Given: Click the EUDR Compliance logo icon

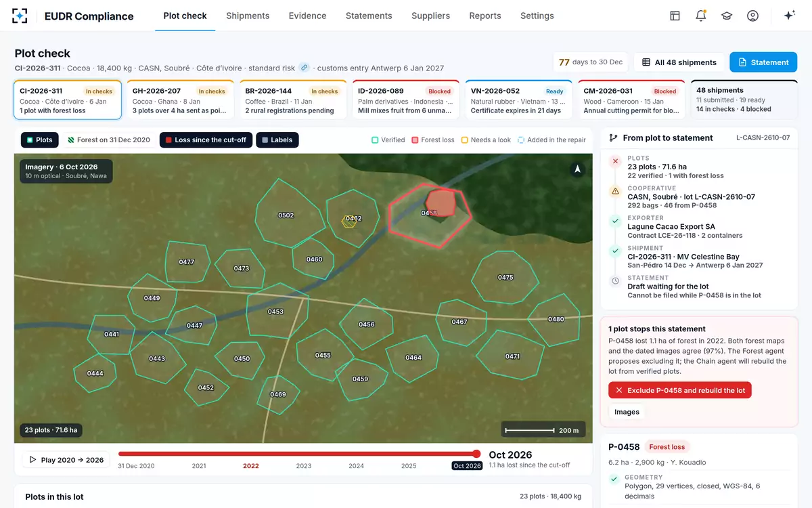Looking at the screenshot, I should coord(20,16).
